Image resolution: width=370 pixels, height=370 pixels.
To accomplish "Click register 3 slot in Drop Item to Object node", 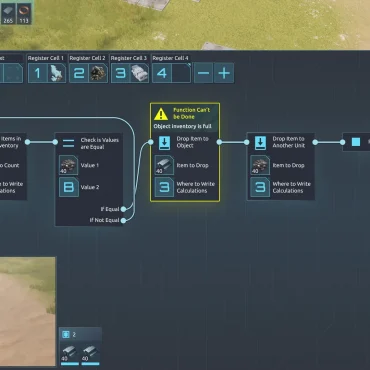I will (164, 187).
